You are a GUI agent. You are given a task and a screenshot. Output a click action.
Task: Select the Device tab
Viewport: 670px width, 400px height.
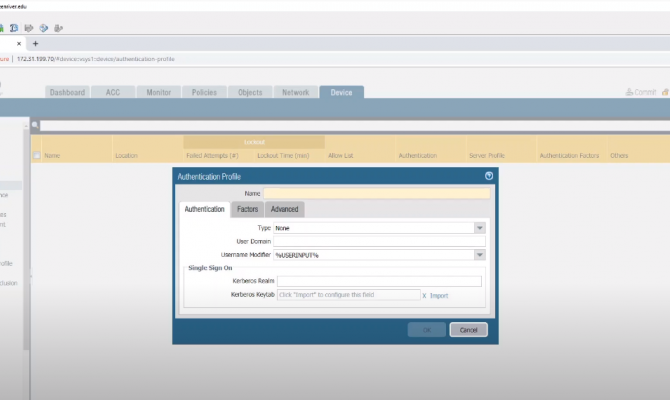coord(341,92)
